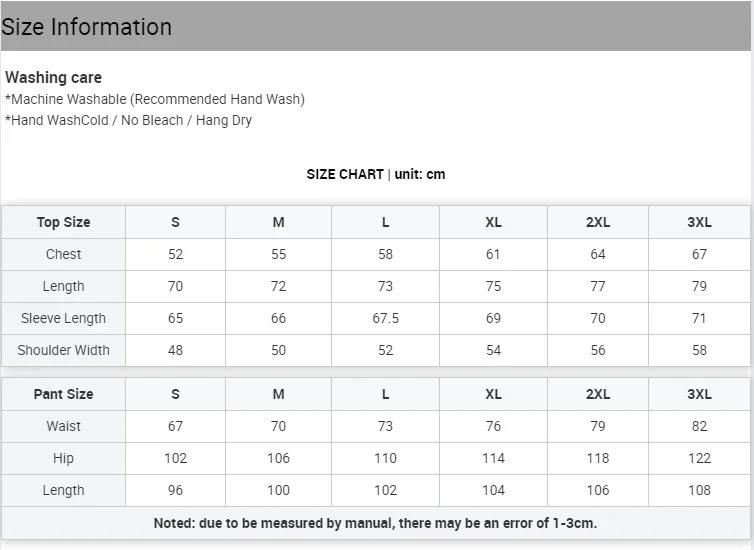The width and height of the screenshot is (754, 550).
Task: Click the Pant Size header cell
Action: point(63,394)
